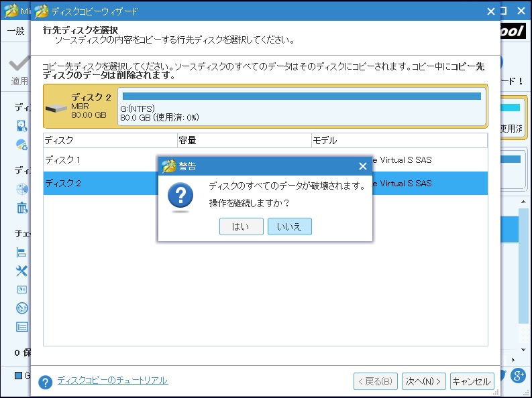Click the 警告 dialog title bar app icon
The width and height of the screenshot is (532, 398).
pyautogui.click(x=168, y=166)
